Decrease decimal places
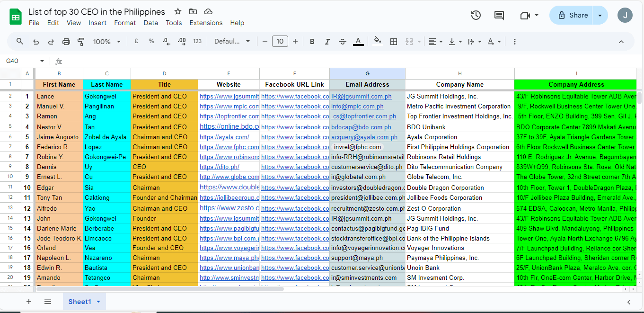Viewport: 644px width, 313px height. (166, 42)
